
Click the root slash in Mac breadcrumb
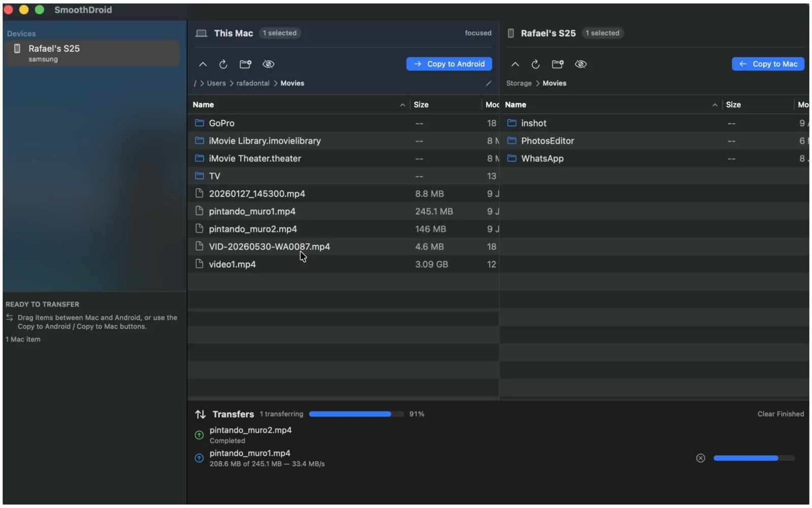(x=195, y=83)
